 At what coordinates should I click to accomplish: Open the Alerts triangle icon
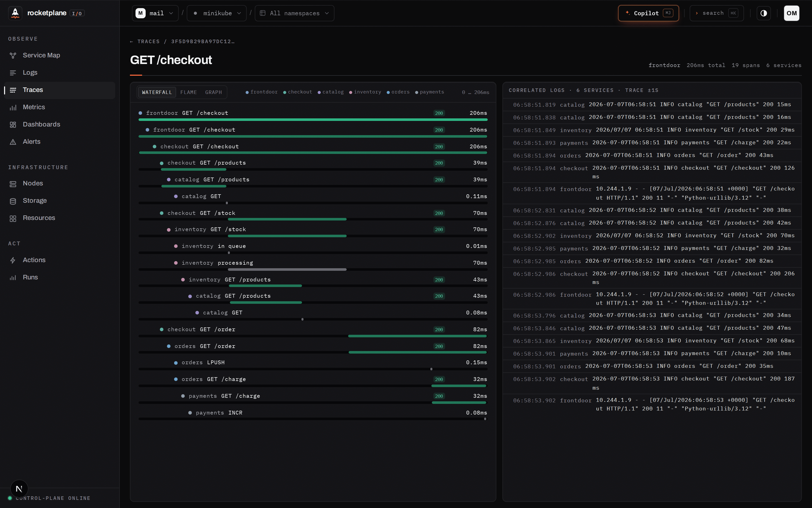(x=13, y=142)
